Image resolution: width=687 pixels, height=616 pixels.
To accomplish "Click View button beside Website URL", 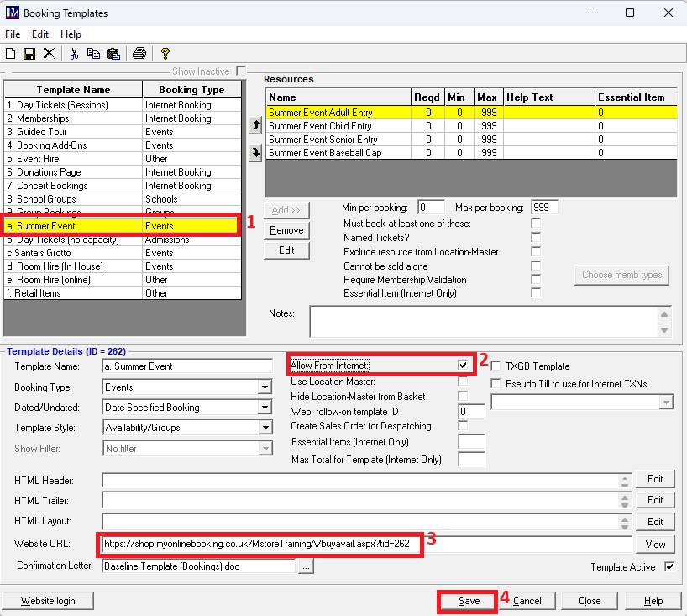I will [655, 544].
